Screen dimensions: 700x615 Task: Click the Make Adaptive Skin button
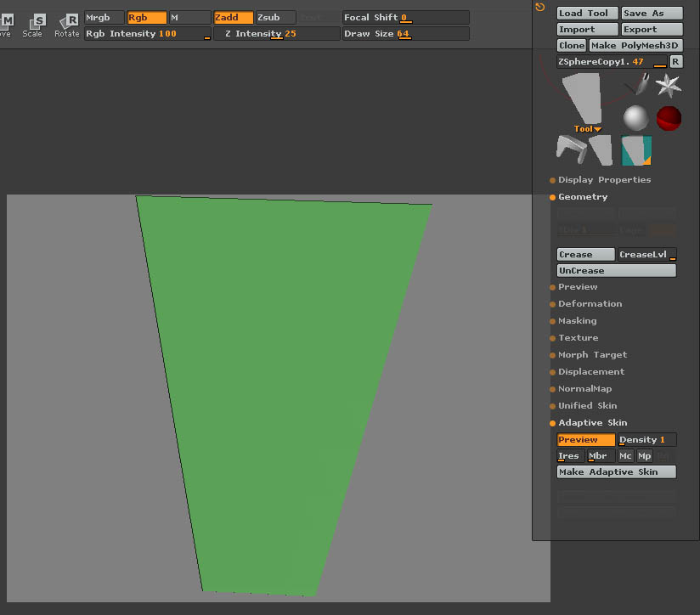(616, 472)
